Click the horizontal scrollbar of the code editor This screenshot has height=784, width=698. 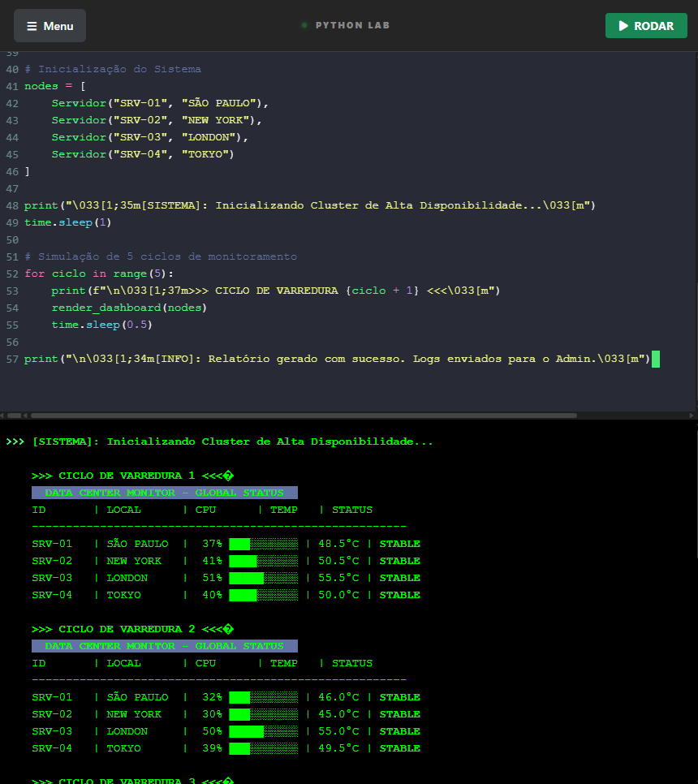point(304,416)
